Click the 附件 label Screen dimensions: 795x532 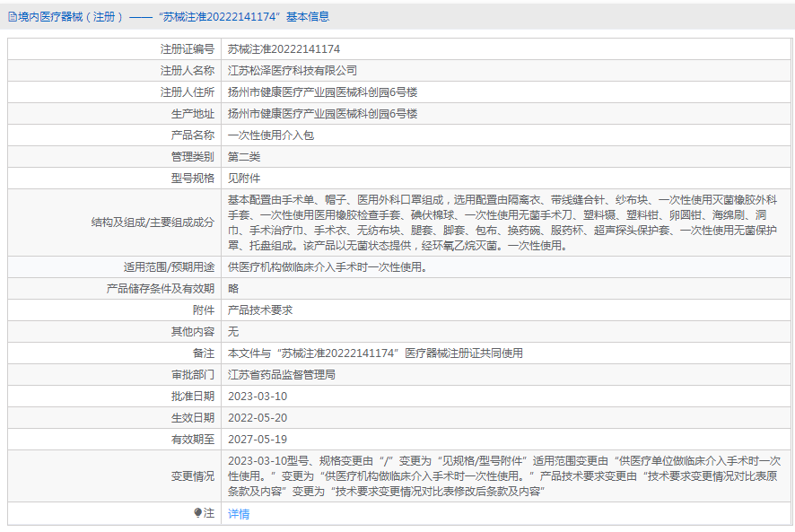(x=204, y=310)
